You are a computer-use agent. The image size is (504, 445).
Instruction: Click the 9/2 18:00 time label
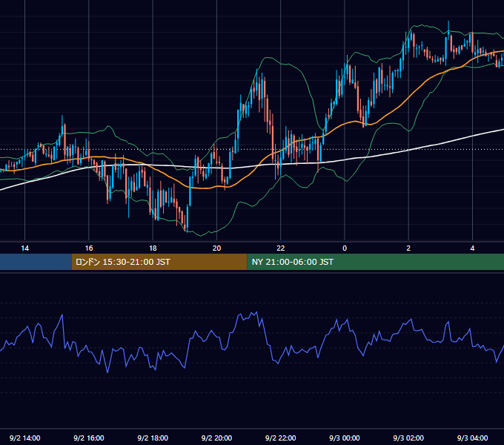[x=153, y=438]
